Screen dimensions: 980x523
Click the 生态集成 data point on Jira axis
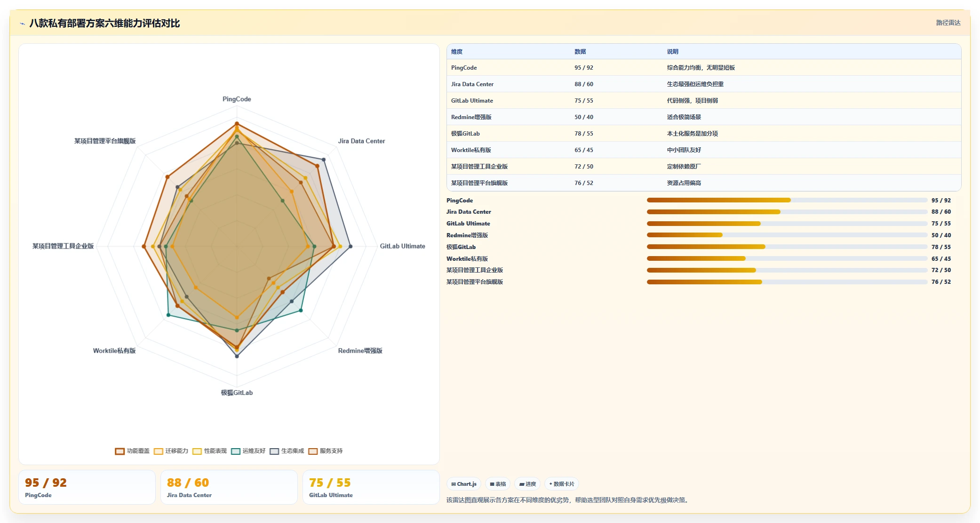click(x=324, y=160)
